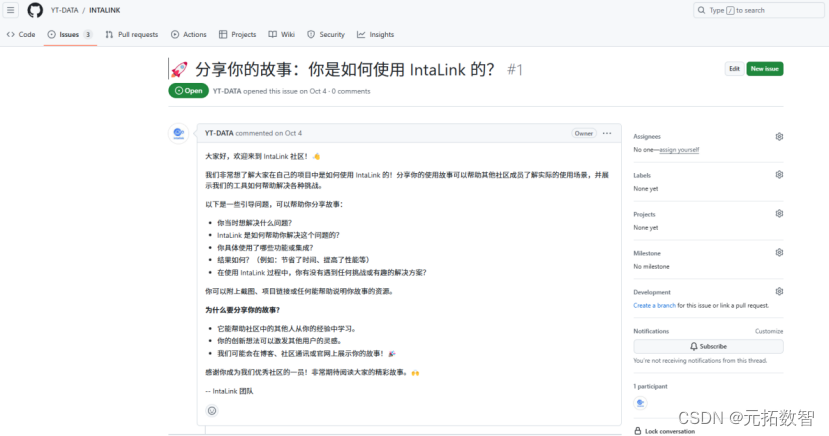
Task: Open the commented on Oct 4 timestamp link
Action: pos(269,133)
